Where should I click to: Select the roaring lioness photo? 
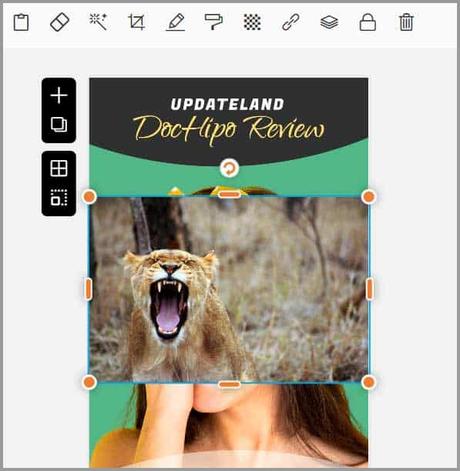pos(229,289)
